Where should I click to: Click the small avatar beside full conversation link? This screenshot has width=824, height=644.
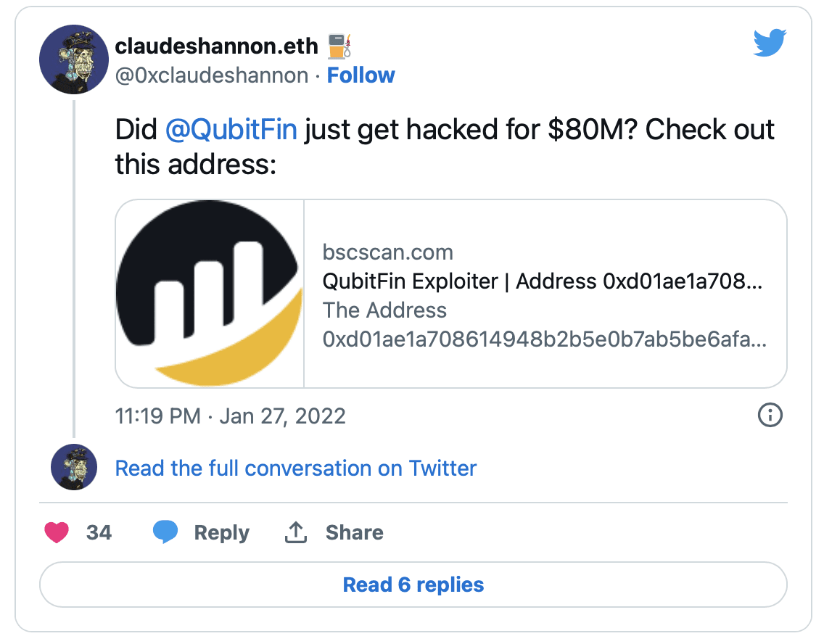73,467
